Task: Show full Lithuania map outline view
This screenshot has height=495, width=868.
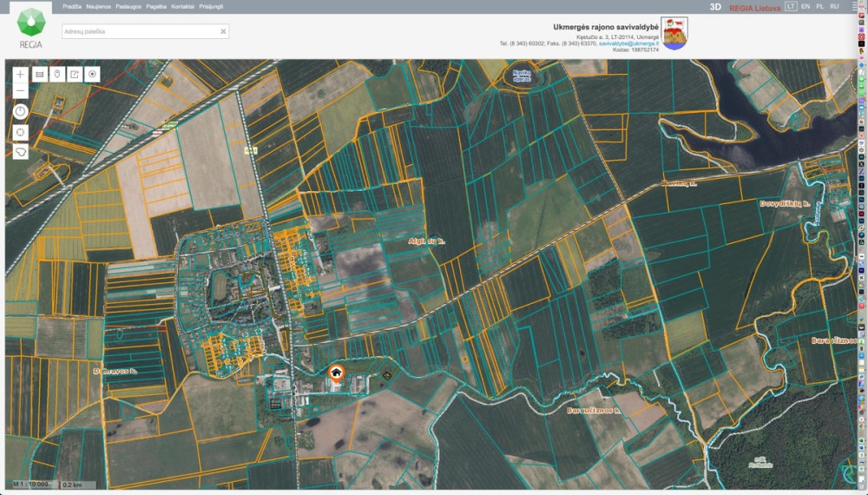Action: click(x=21, y=152)
